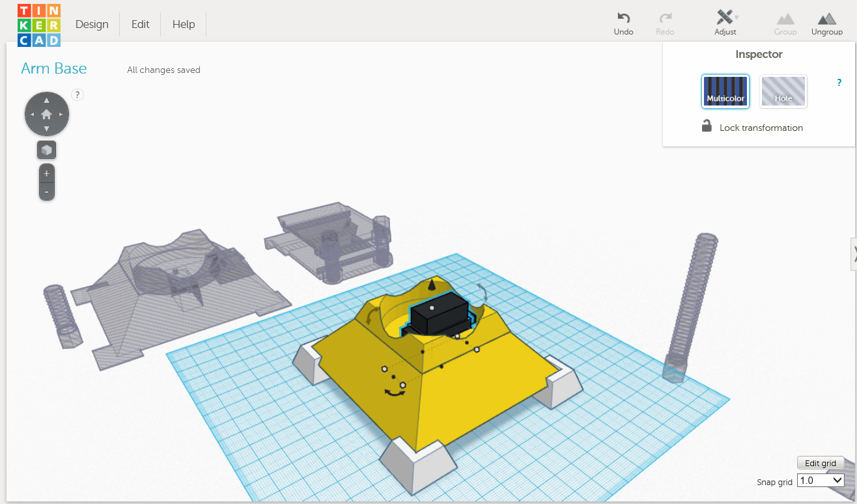The image size is (857, 504).
Task: Click the Edit grid button
Action: (821, 463)
